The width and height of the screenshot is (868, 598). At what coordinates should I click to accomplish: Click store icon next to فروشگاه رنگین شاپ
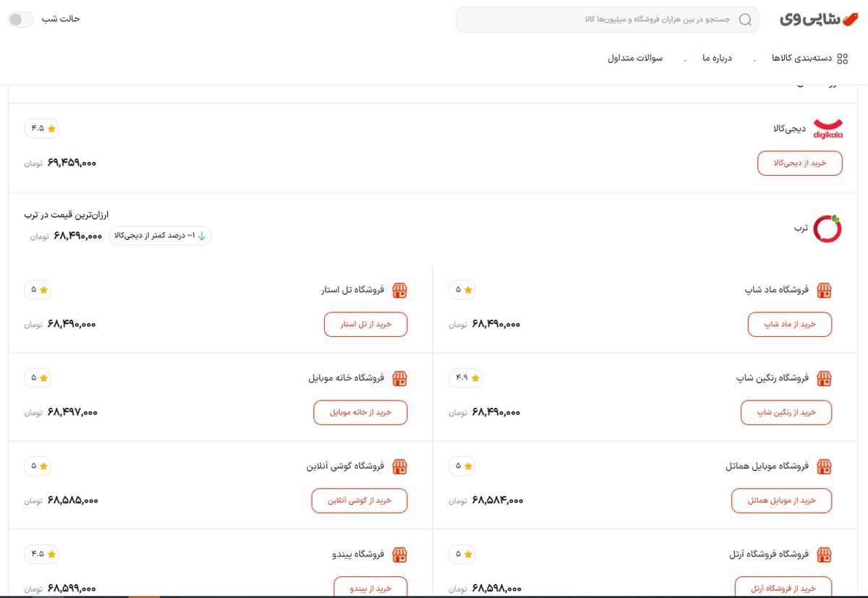[824, 378]
